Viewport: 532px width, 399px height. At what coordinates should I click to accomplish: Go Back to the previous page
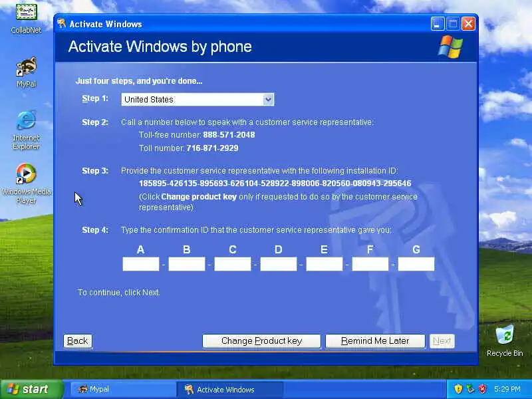pyautogui.click(x=78, y=340)
